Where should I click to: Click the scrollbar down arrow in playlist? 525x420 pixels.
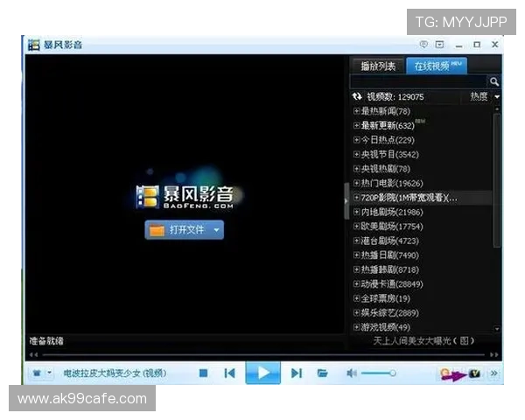[497, 329]
